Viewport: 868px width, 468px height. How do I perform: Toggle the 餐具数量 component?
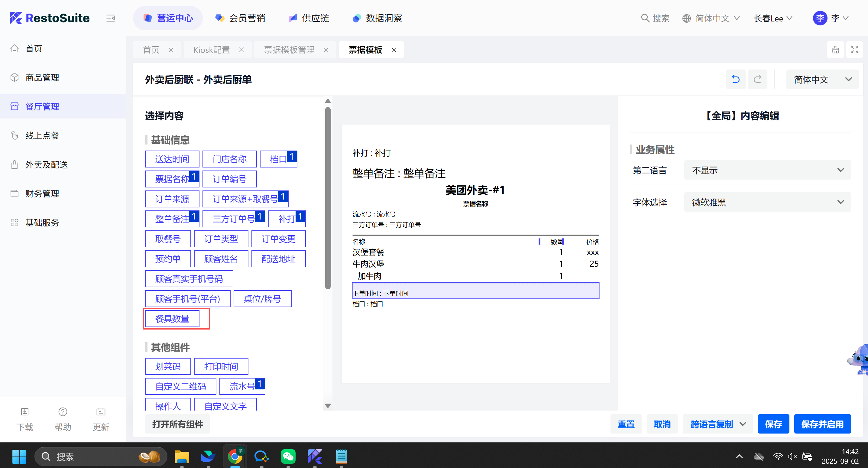[x=172, y=319]
